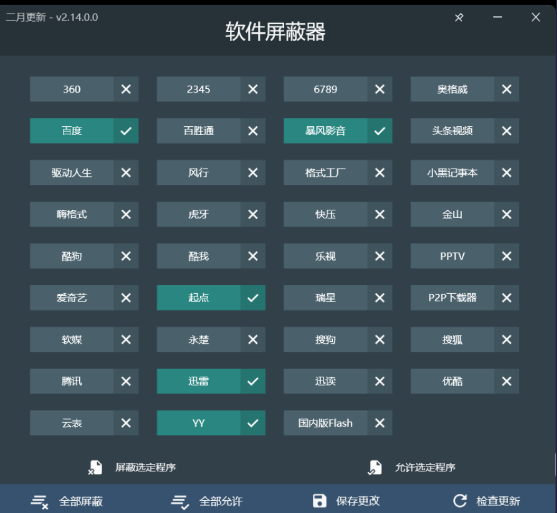Click the version text 二月更新 - v2.14.0.0
The width and height of the screenshot is (557, 513).
pyautogui.click(x=52, y=17)
